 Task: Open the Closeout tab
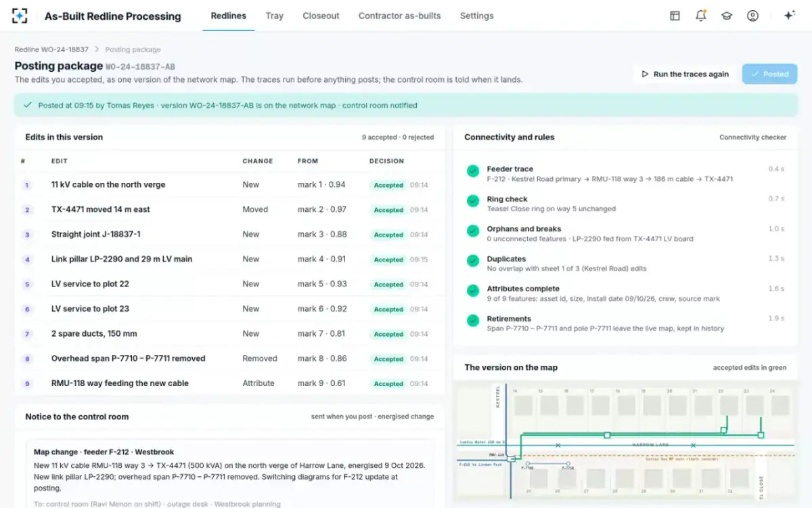pos(321,16)
